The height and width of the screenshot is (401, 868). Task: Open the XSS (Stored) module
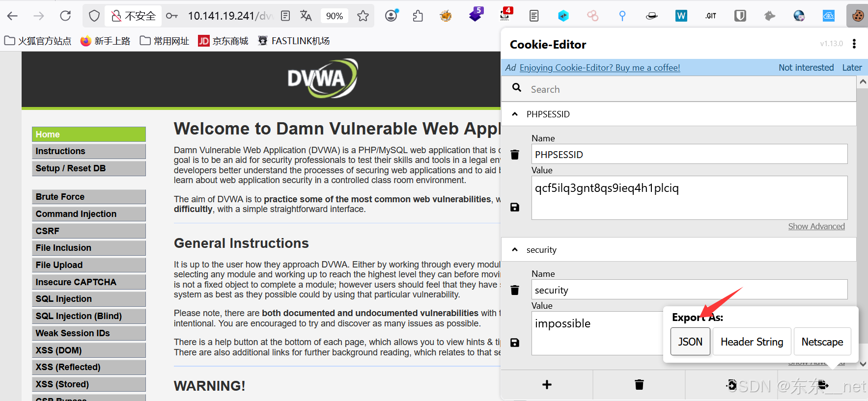89,384
